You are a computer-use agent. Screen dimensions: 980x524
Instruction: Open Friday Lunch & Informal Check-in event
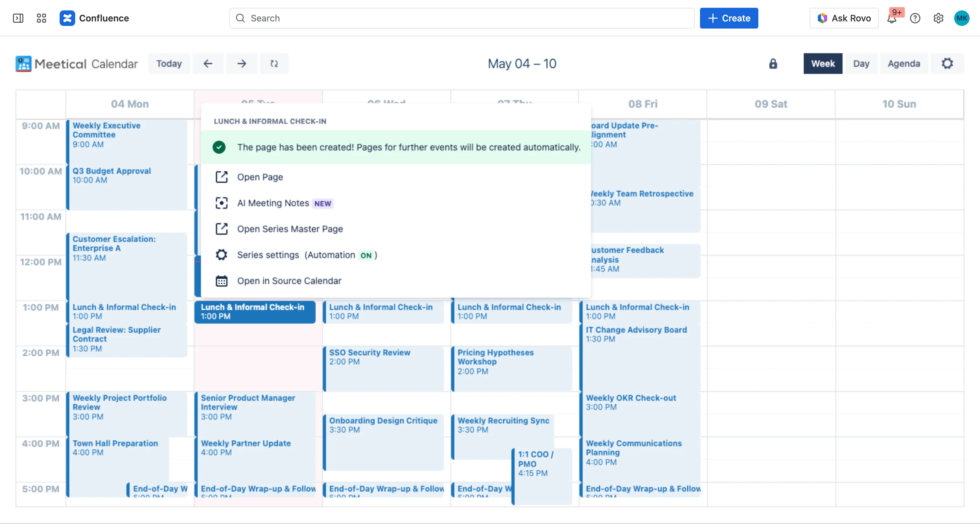coord(640,312)
